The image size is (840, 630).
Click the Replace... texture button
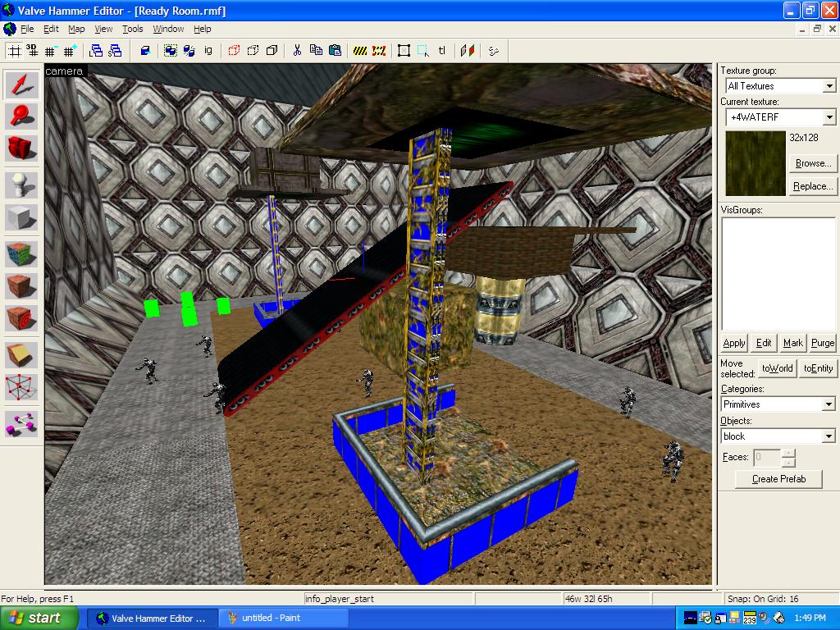[x=813, y=186]
